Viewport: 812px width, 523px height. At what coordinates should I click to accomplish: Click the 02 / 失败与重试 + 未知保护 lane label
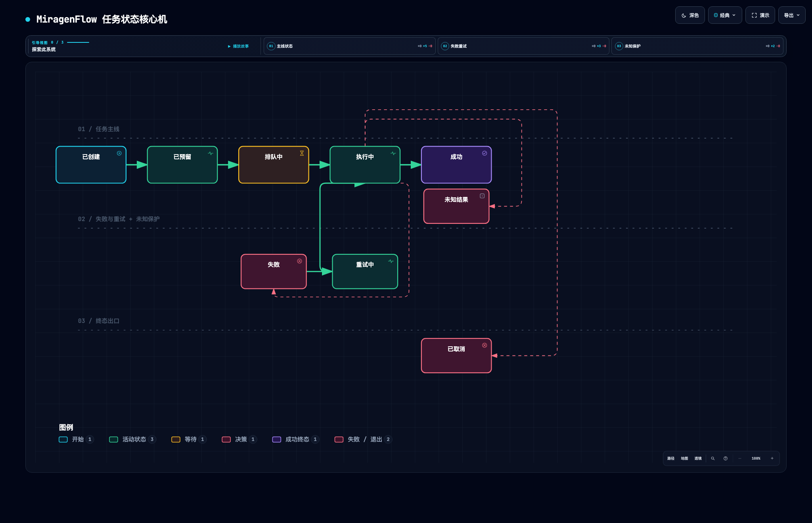point(119,219)
